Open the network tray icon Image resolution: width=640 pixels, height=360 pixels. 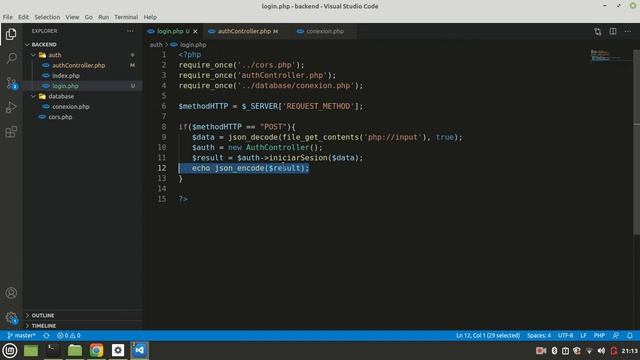click(589, 351)
